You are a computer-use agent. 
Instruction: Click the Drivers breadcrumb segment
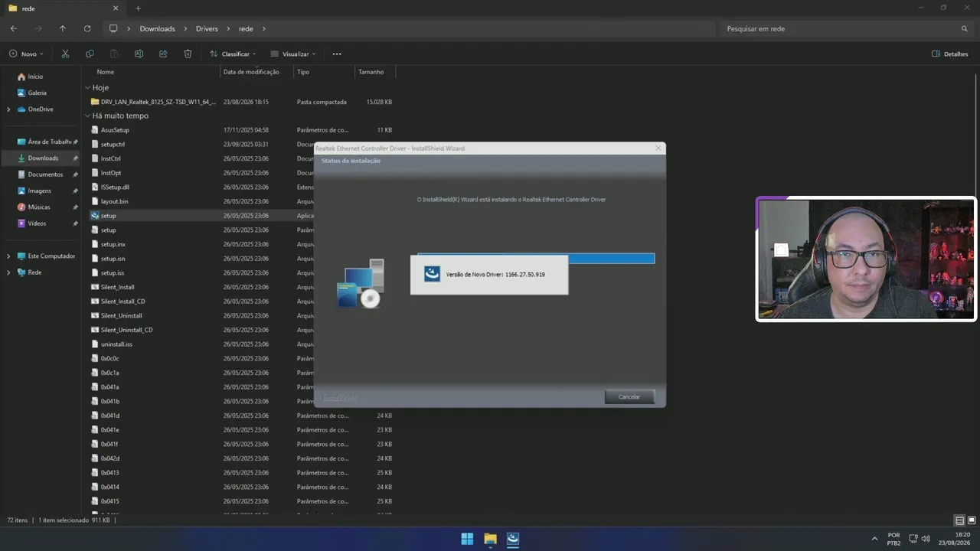[x=207, y=28]
